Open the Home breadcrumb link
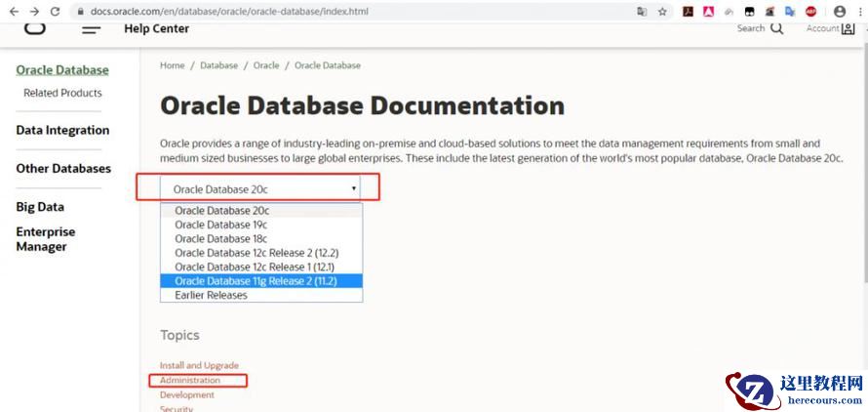This screenshot has width=868, height=412. tap(173, 65)
